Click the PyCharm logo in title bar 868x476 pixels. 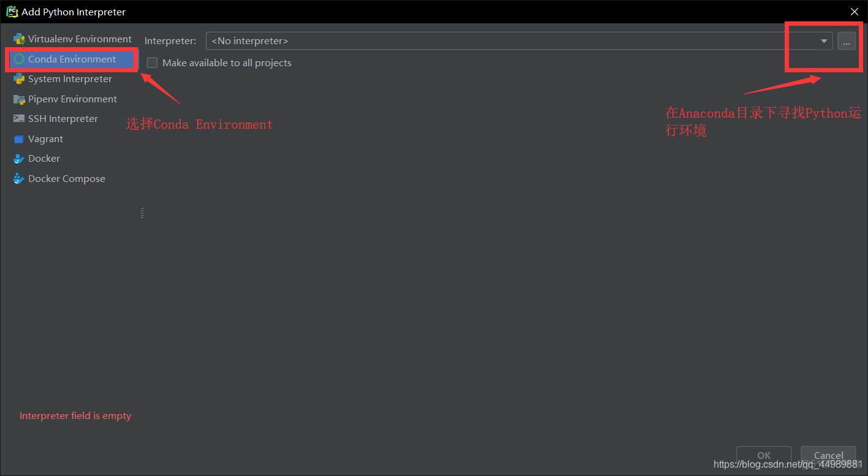point(12,12)
